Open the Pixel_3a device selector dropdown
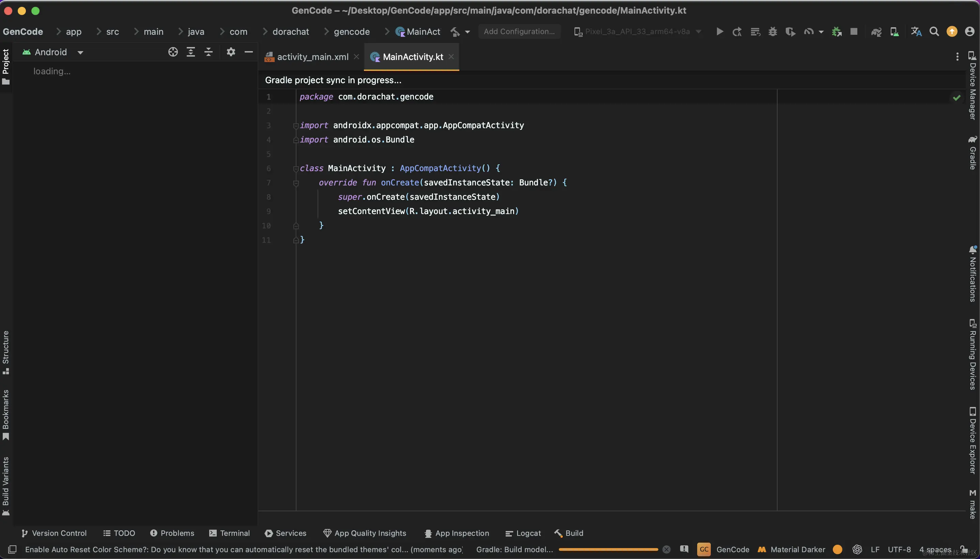980x559 pixels. (637, 31)
